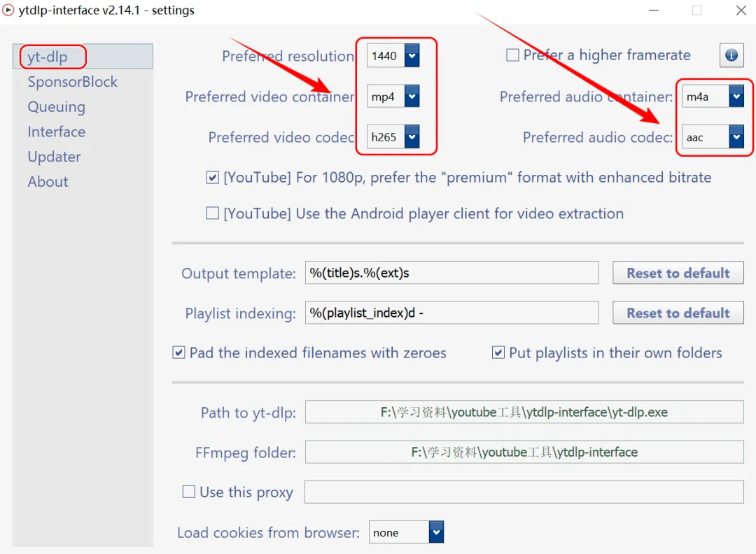Click the ytdlp-interface title bar app icon
756x554 pixels.
coord(8,10)
